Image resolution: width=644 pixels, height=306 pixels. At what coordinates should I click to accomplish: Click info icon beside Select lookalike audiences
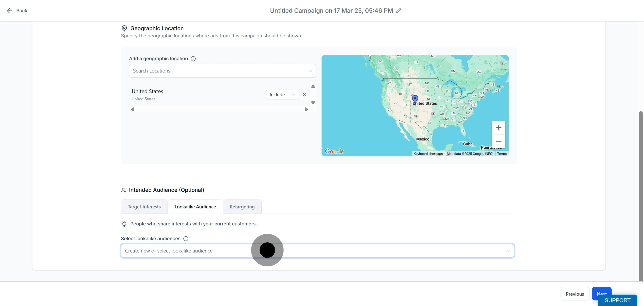coord(186,238)
